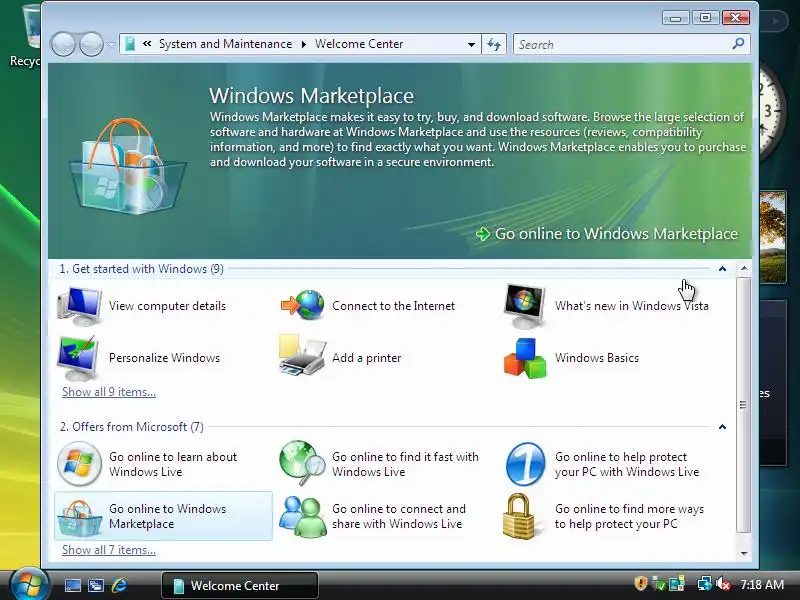This screenshot has height=600, width=800.
Task: Open the recent pages dropdown arrow
Action: pos(111,44)
